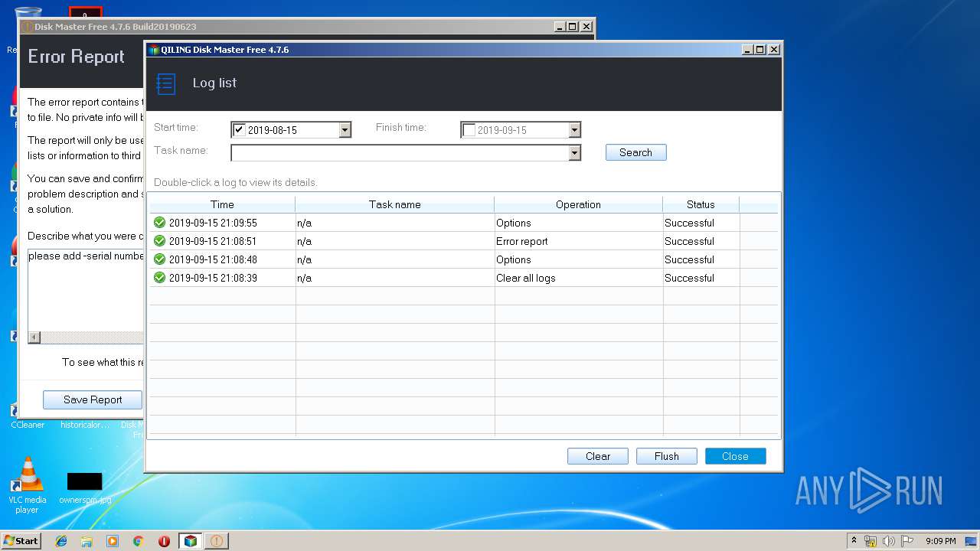Open the ownerspm.jpg desktop file
980x551 pixels.
(x=85, y=487)
